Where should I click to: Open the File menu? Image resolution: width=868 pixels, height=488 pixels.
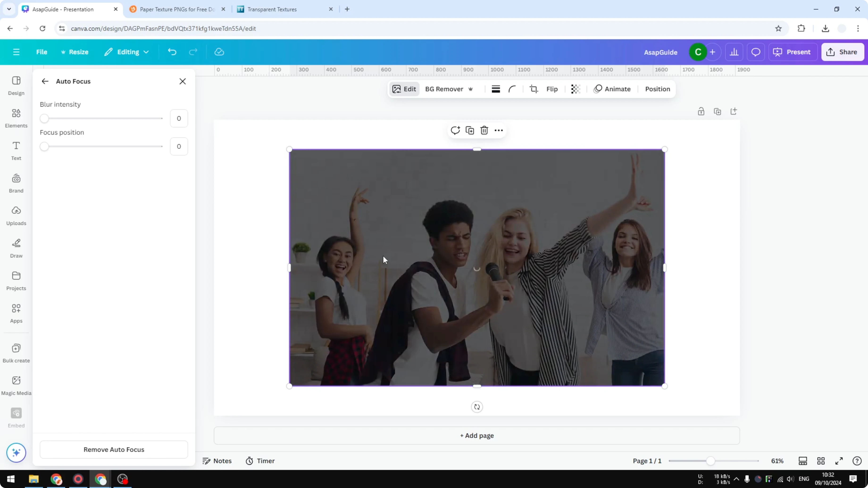(x=42, y=52)
